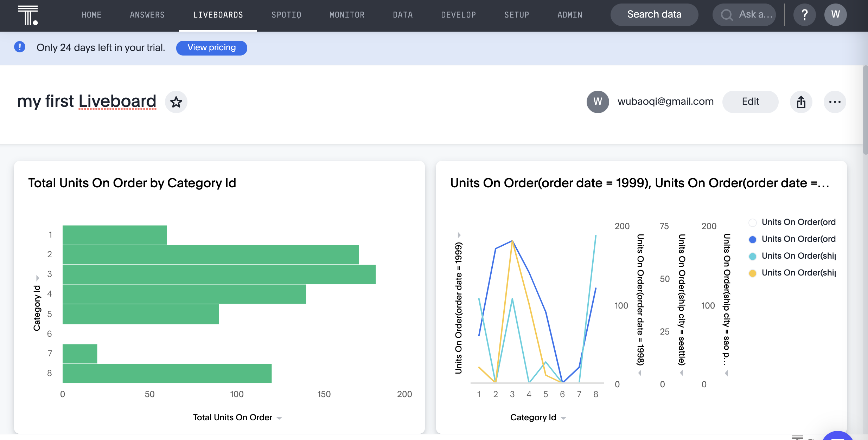Go to the Data tab

point(403,15)
